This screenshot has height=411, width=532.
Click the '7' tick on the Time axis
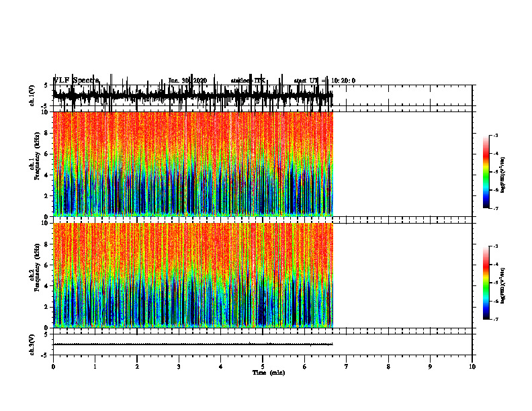(x=347, y=367)
